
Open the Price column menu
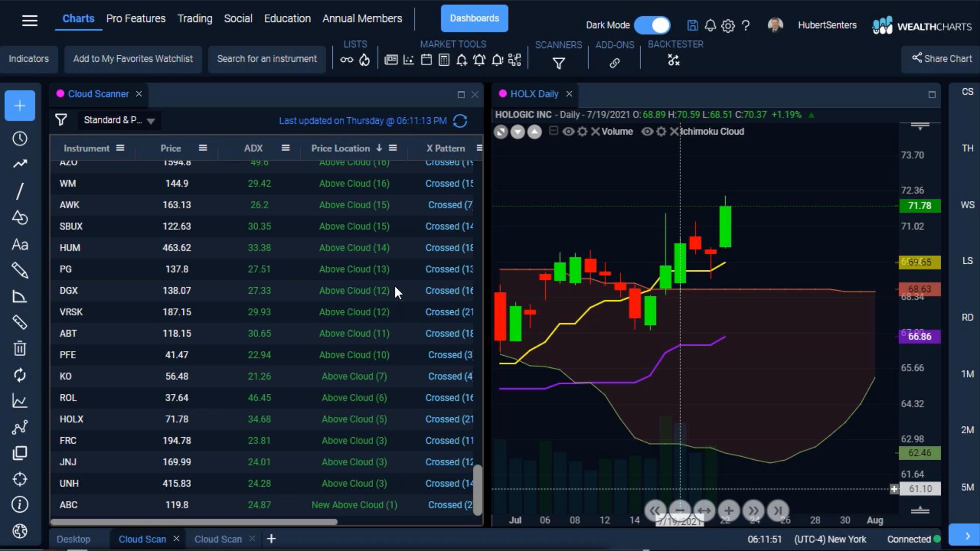point(203,148)
